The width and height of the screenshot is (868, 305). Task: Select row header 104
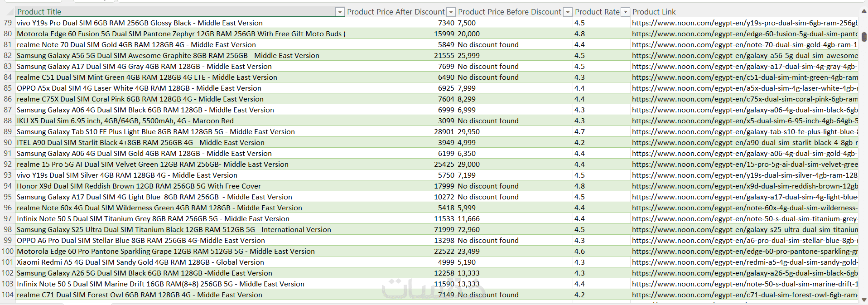tap(8, 295)
